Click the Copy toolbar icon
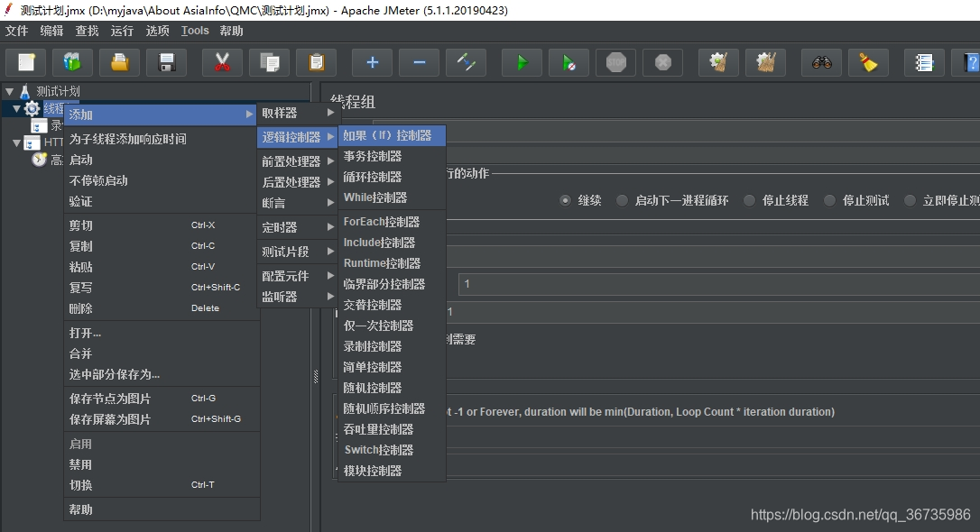Screen dimensions: 980x532 269,62
